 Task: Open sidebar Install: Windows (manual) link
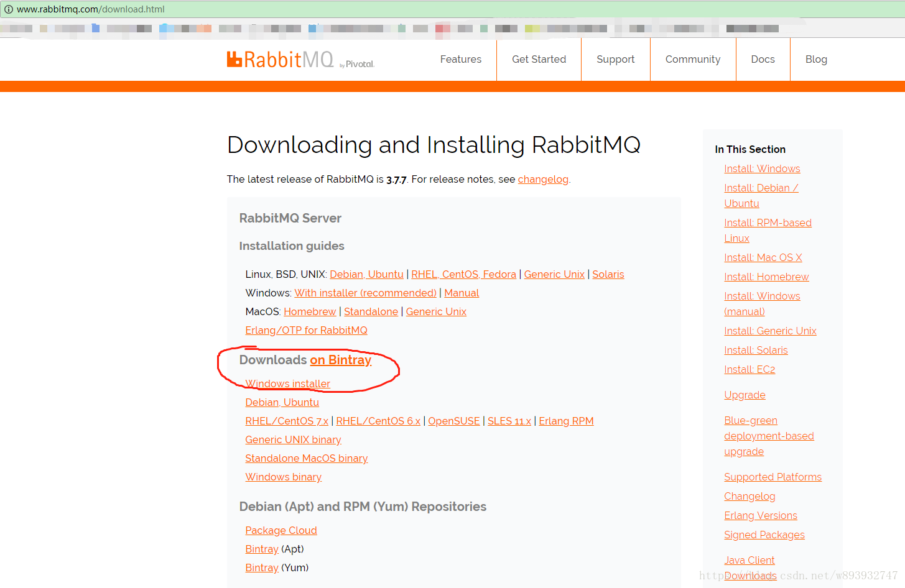point(762,303)
